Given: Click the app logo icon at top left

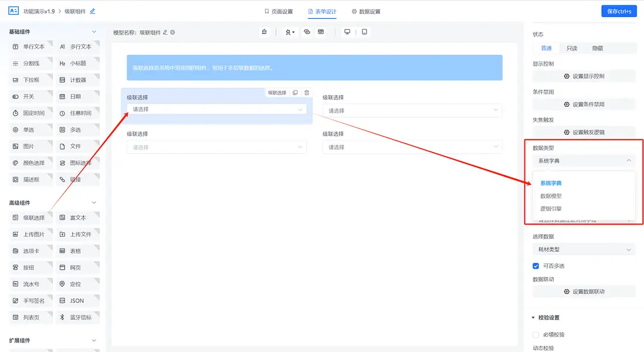Looking at the screenshot, I should [13, 11].
